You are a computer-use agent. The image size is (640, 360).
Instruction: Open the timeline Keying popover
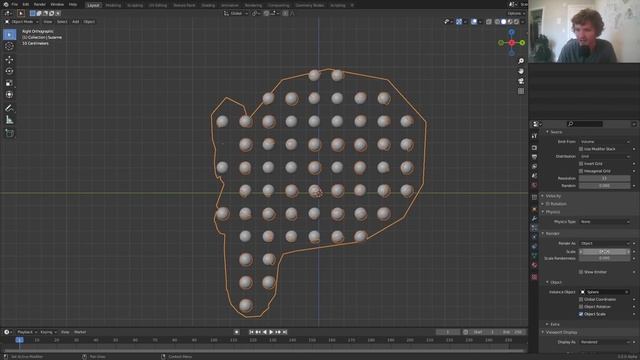coord(48,332)
